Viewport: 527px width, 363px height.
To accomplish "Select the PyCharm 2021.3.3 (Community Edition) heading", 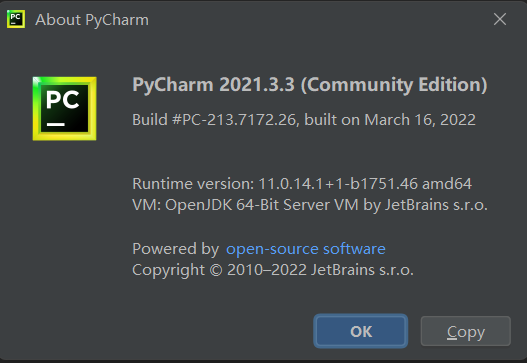I will click(x=310, y=85).
